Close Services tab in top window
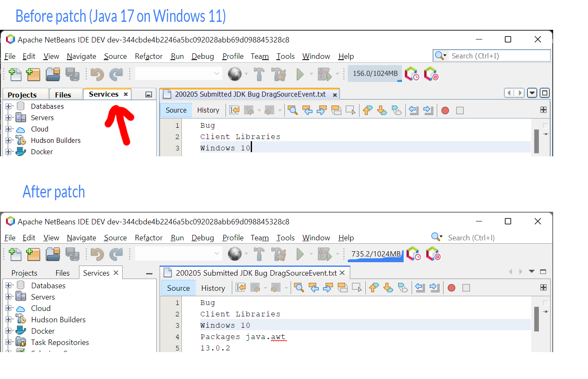 pyautogui.click(x=126, y=94)
